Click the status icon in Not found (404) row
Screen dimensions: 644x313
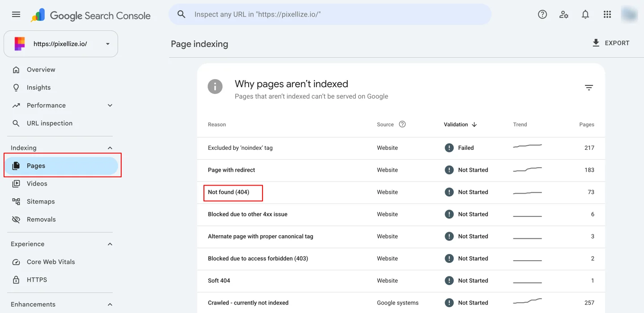pyautogui.click(x=449, y=192)
